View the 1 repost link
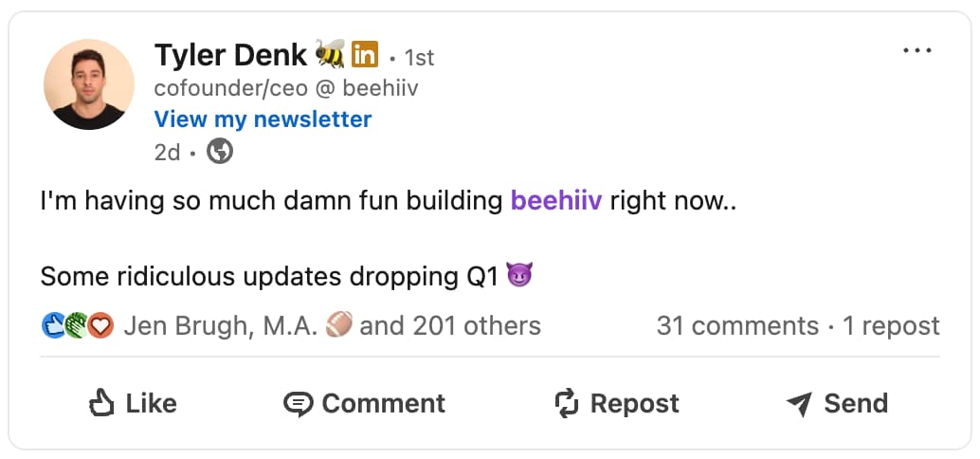The height and width of the screenshot is (459, 980). point(891,326)
